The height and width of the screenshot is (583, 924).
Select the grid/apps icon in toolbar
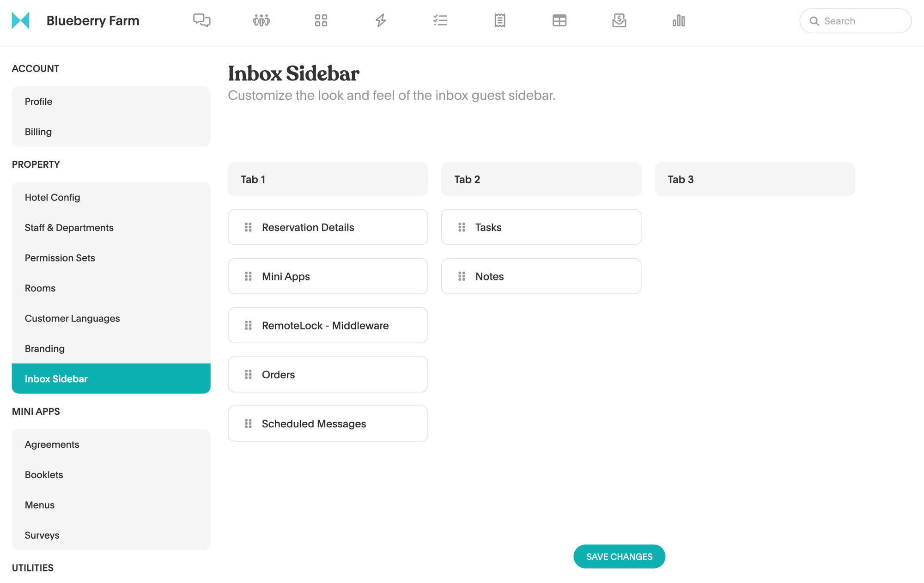[321, 20]
